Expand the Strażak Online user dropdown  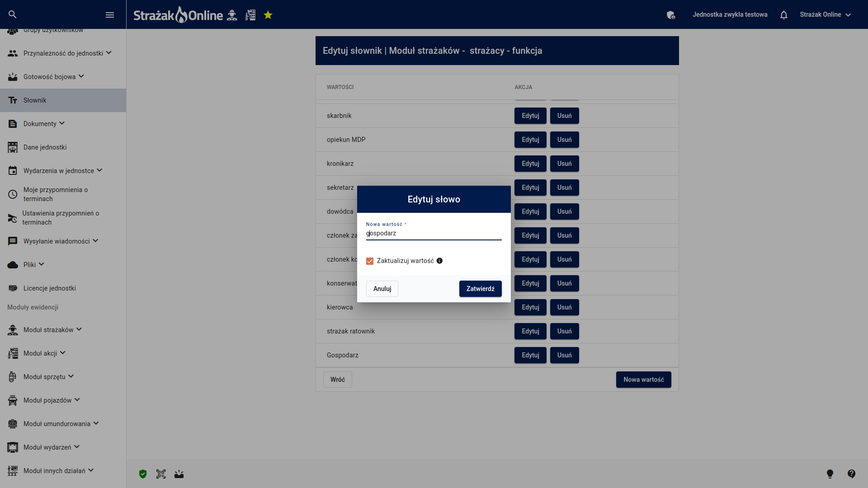(x=826, y=14)
